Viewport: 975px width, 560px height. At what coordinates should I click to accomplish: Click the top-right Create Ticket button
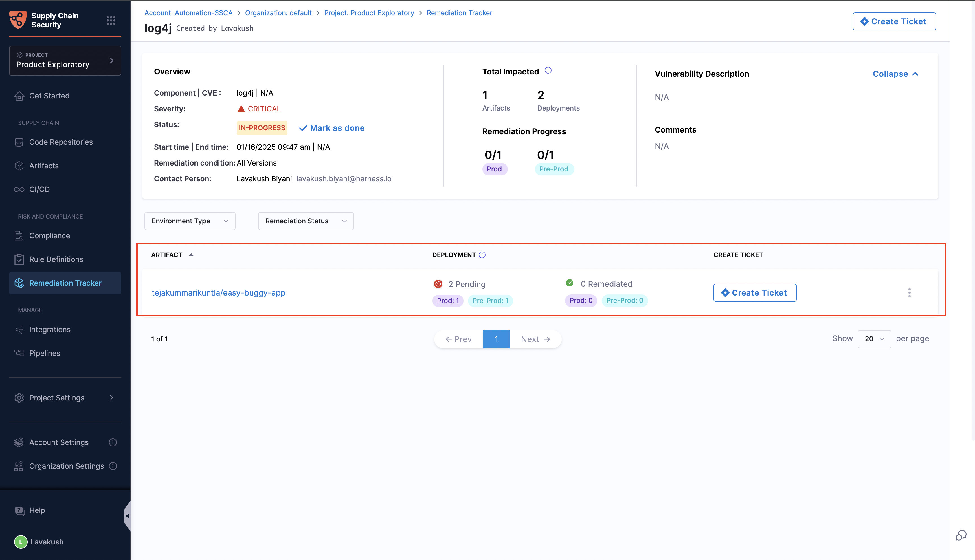894,21
